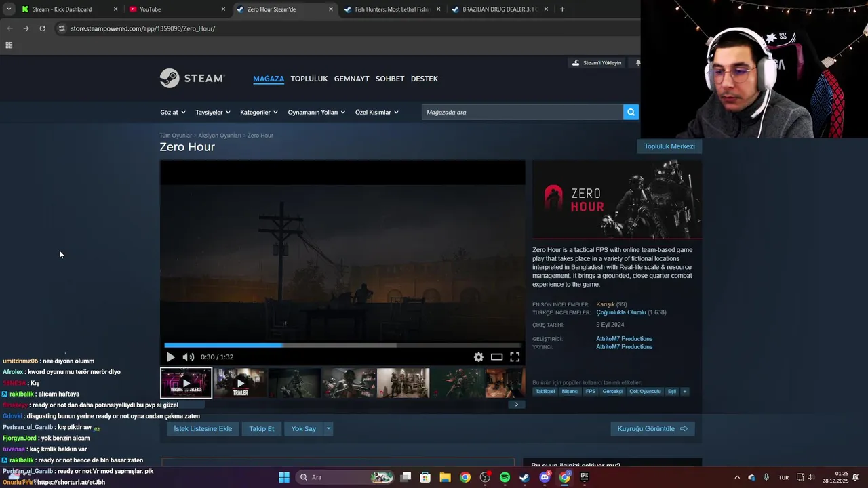
Task: Select the first trailer thumbnail
Action: [186, 383]
